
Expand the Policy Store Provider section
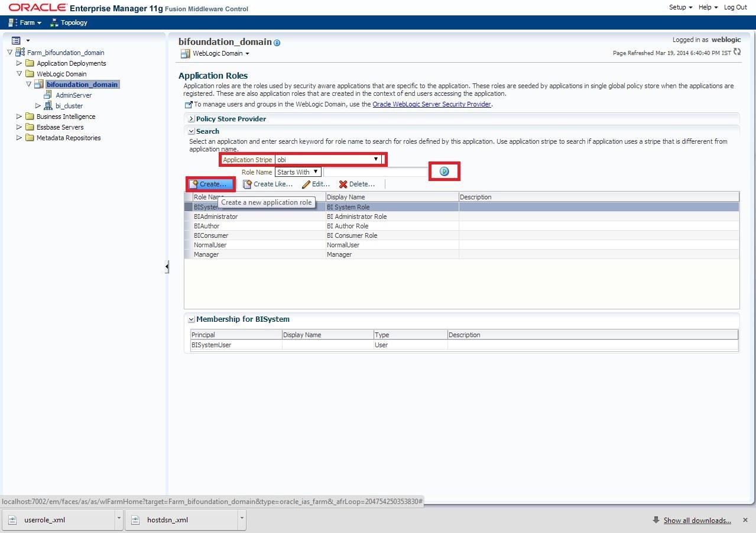(192, 119)
